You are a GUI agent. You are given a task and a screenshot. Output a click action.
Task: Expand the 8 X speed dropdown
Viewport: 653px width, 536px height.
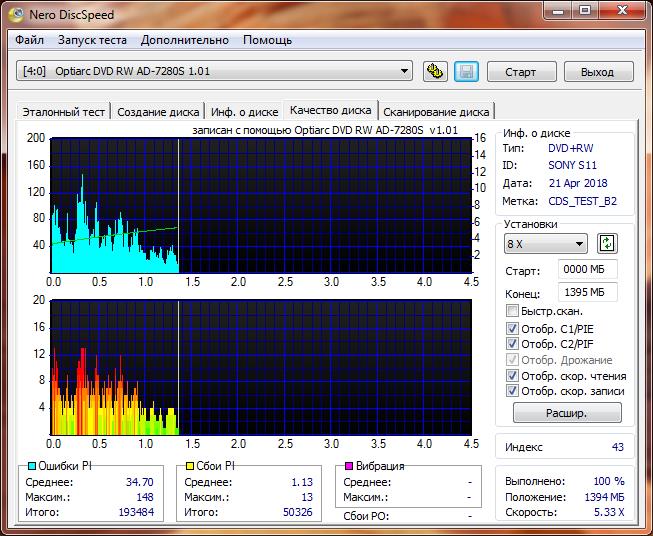[x=579, y=244]
